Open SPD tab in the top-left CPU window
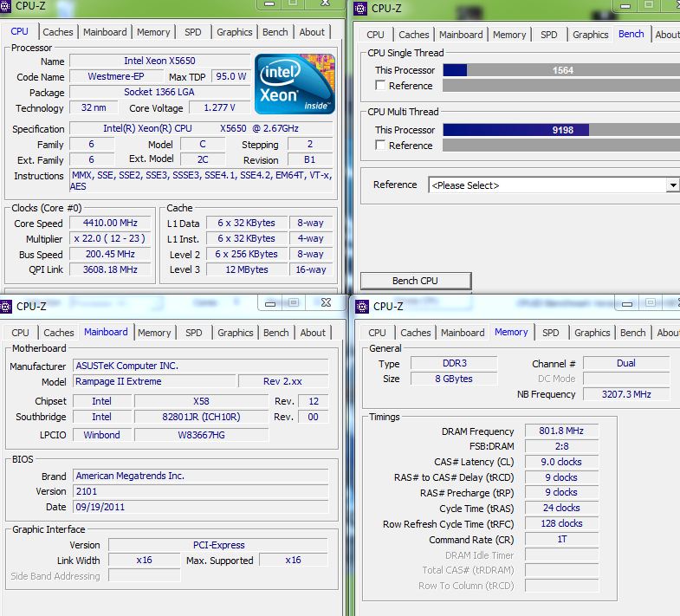The width and height of the screenshot is (680, 616). point(193,32)
